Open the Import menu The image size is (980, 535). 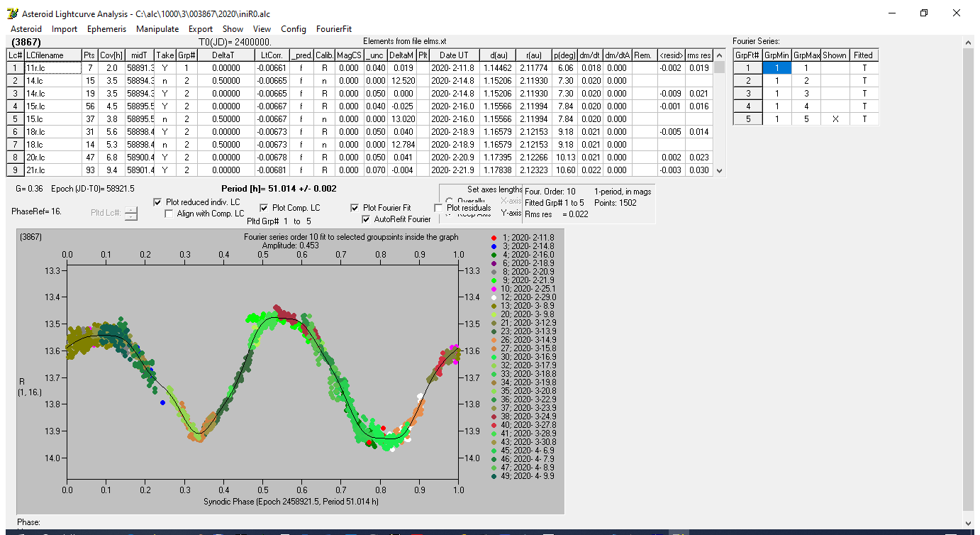pos(65,29)
